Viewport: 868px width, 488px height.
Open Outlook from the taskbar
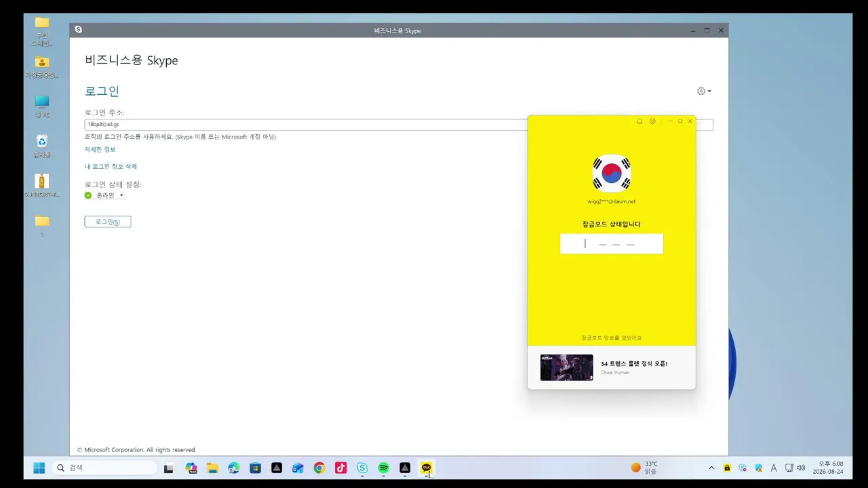click(x=298, y=468)
